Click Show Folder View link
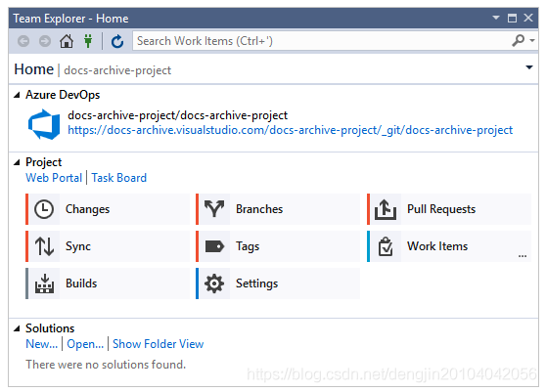Image resolution: width=546 pixels, height=392 pixels. point(159,344)
